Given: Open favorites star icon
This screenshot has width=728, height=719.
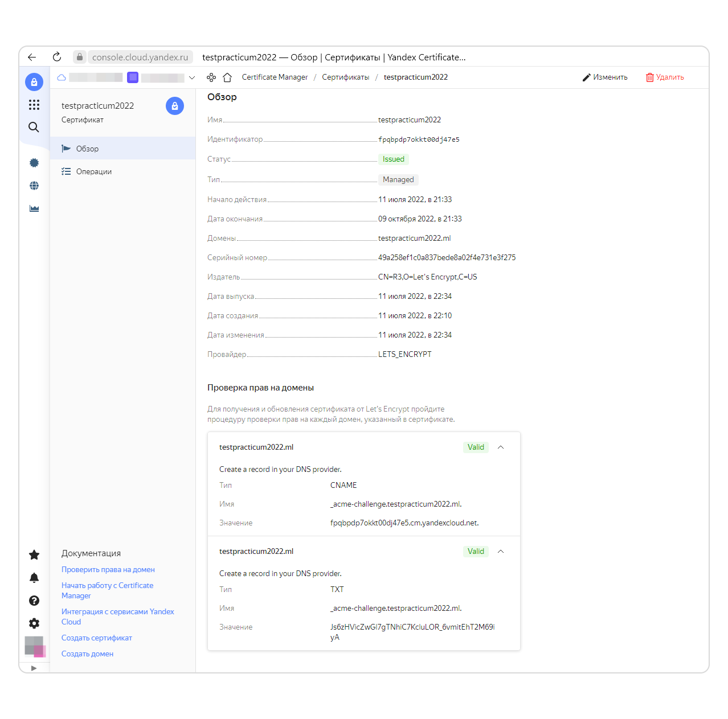Looking at the screenshot, I should click(x=34, y=554).
